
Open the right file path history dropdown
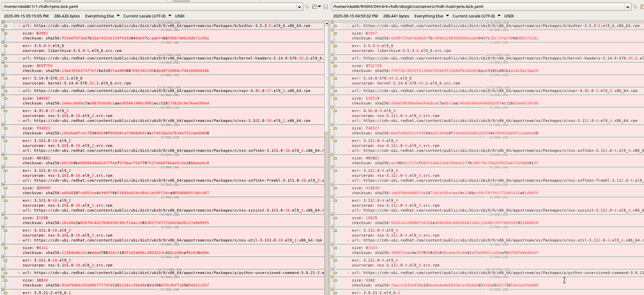pyautogui.click(x=627, y=7)
